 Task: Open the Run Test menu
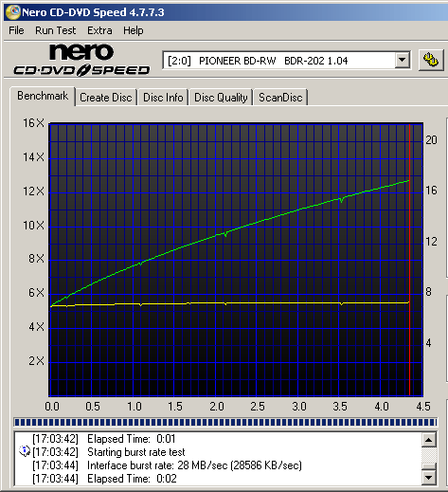point(56,30)
